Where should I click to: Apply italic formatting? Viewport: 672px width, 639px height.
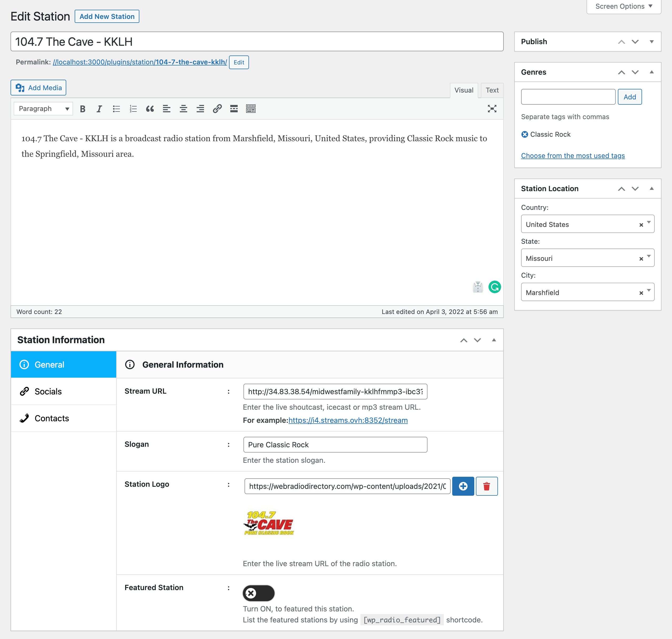pyautogui.click(x=99, y=109)
